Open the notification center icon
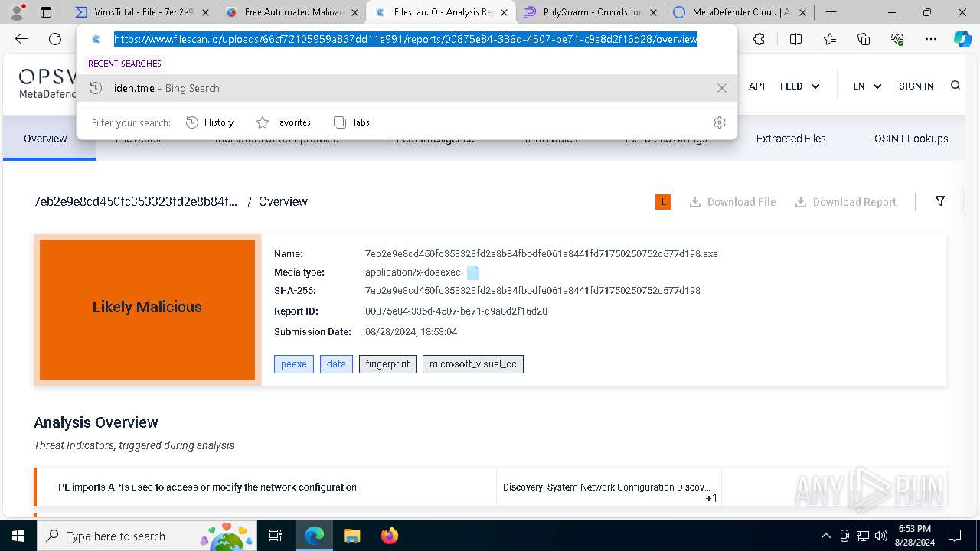Screen dimensions: 980x551 [955, 536]
